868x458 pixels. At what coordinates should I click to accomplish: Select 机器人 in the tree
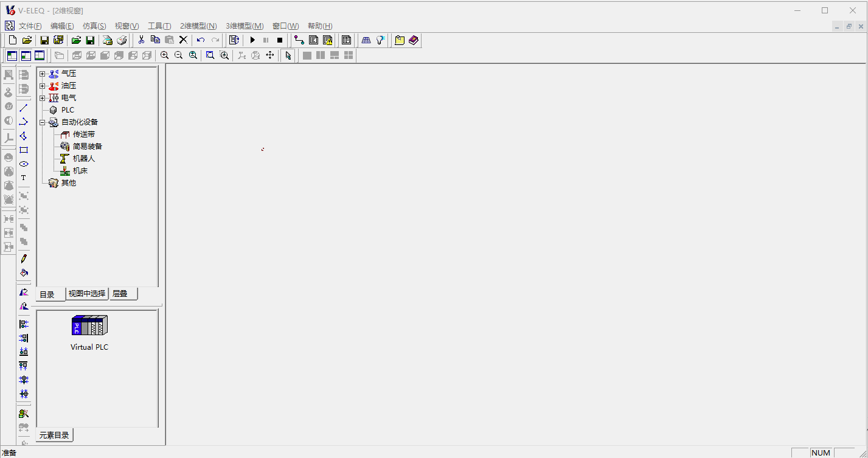click(x=84, y=159)
